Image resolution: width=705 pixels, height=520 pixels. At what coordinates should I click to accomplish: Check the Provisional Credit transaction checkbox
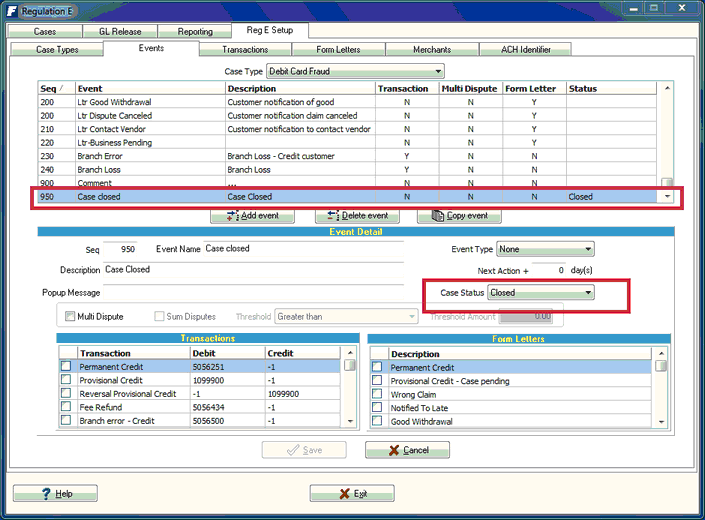(66, 380)
